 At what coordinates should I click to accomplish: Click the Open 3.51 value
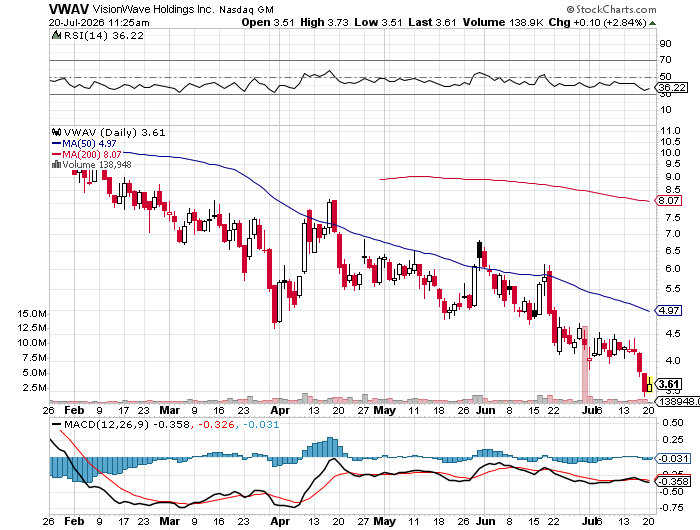(x=268, y=22)
